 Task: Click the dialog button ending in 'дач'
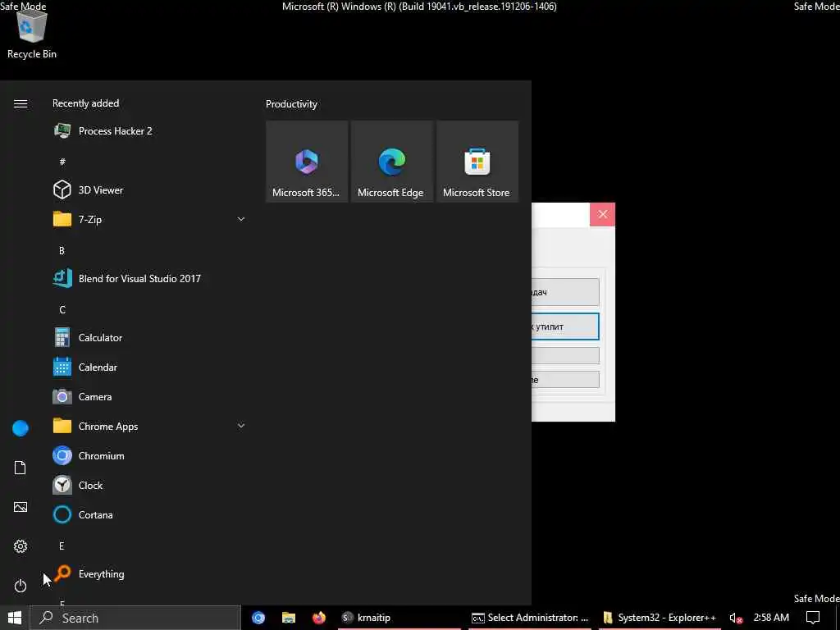point(565,292)
